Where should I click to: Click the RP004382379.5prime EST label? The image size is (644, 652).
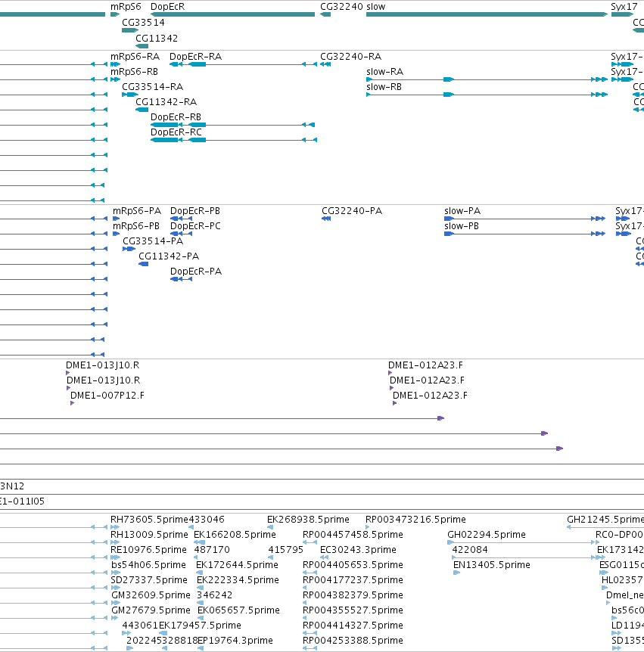pyautogui.click(x=353, y=595)
